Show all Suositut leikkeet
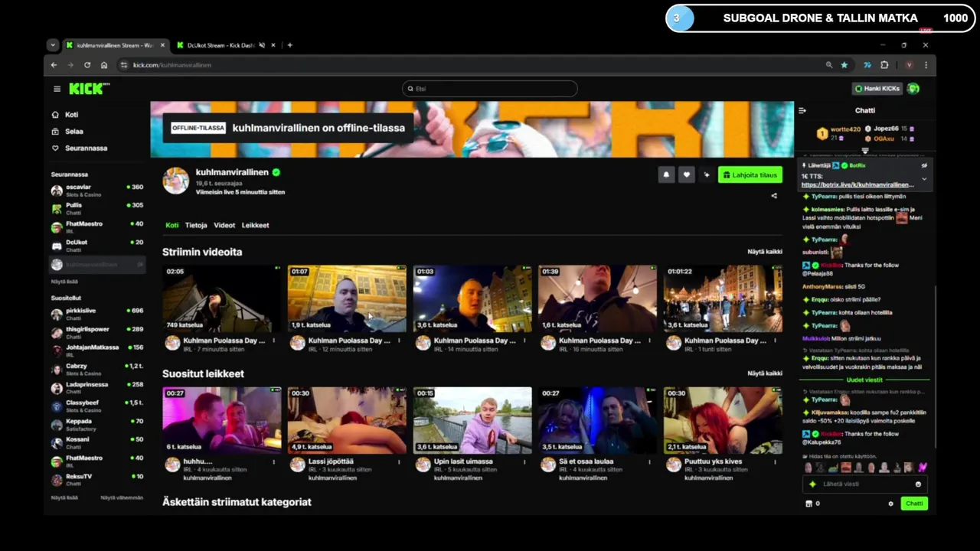The image size is (980, 551). point(765,373)
